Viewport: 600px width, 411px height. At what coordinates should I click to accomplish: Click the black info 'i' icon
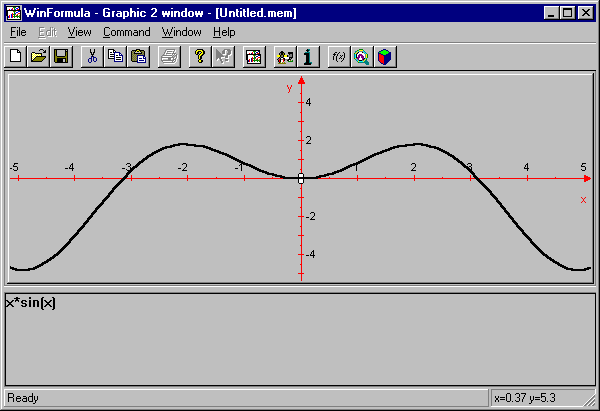308,57
